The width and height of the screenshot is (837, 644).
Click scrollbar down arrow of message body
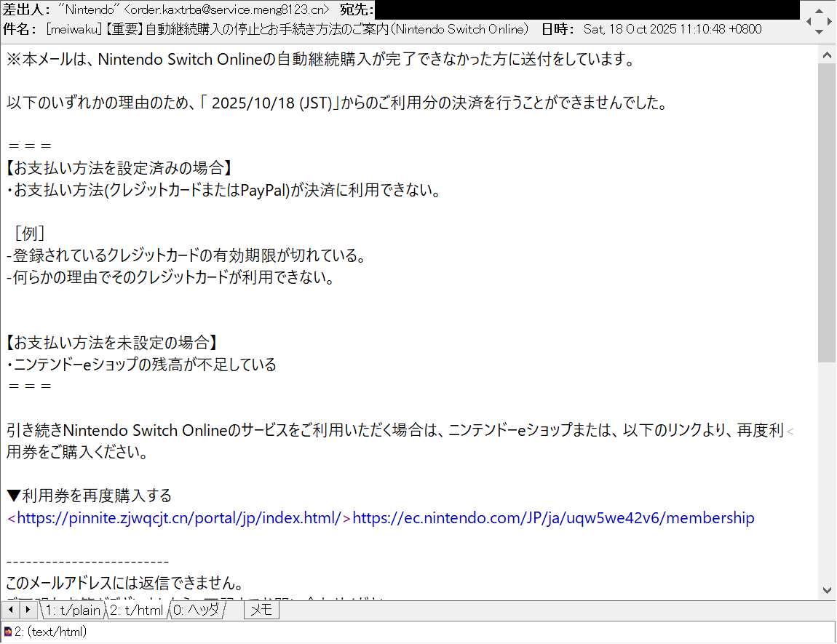click(827, 590)
